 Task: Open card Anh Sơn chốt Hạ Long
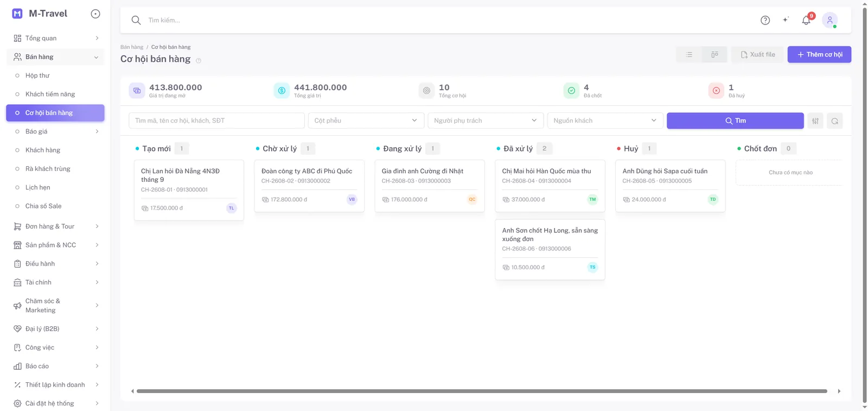[550, 250]
